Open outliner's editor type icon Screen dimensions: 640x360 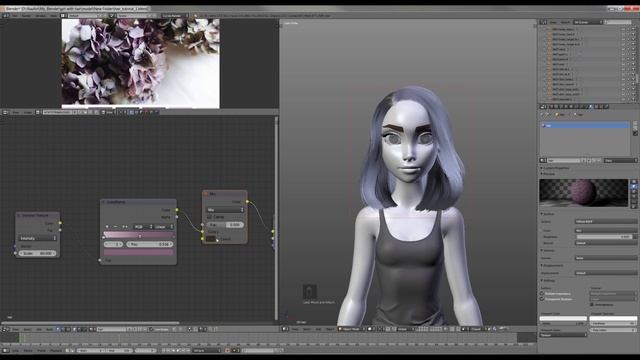(x=543, y=22)
